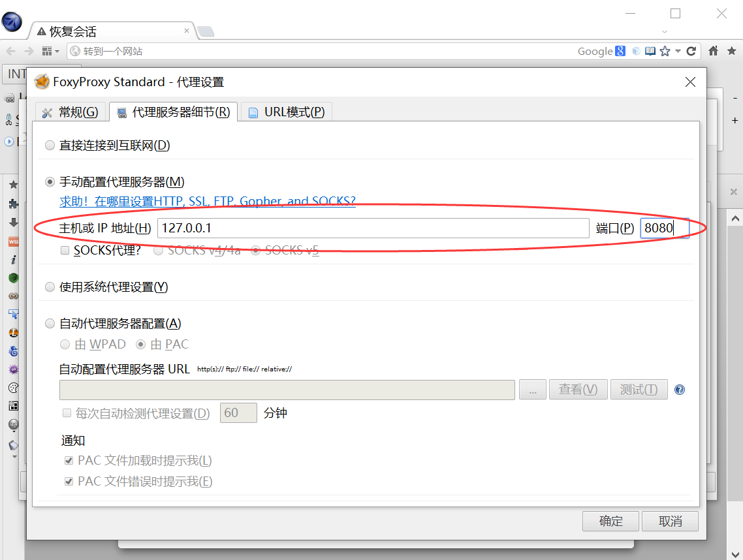This screenshot has width=743, height=560.
Task: Click the checkerboard grid sidebar icon
Action: tap(14, 406)
